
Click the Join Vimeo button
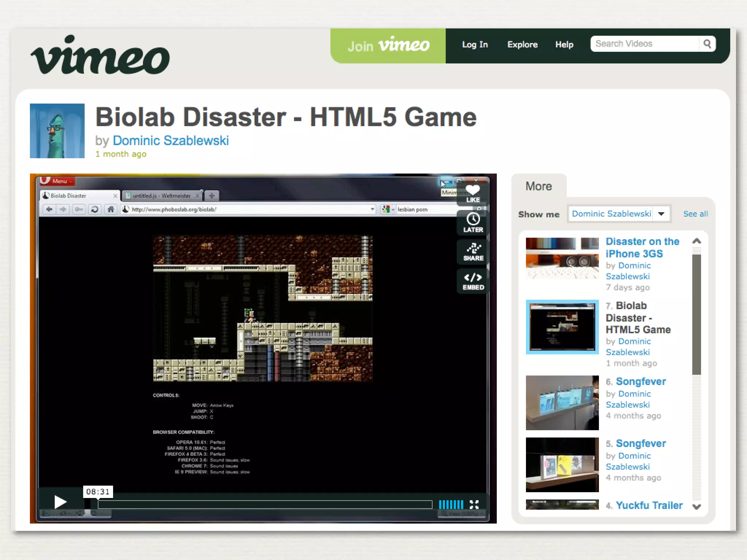tap(388, 46)
